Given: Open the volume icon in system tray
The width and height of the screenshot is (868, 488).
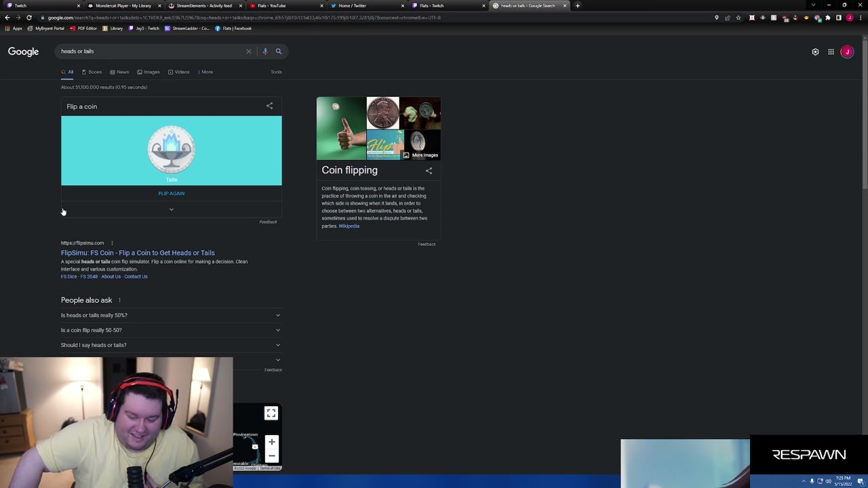Looking at the screenshot, I should point(828,481).
